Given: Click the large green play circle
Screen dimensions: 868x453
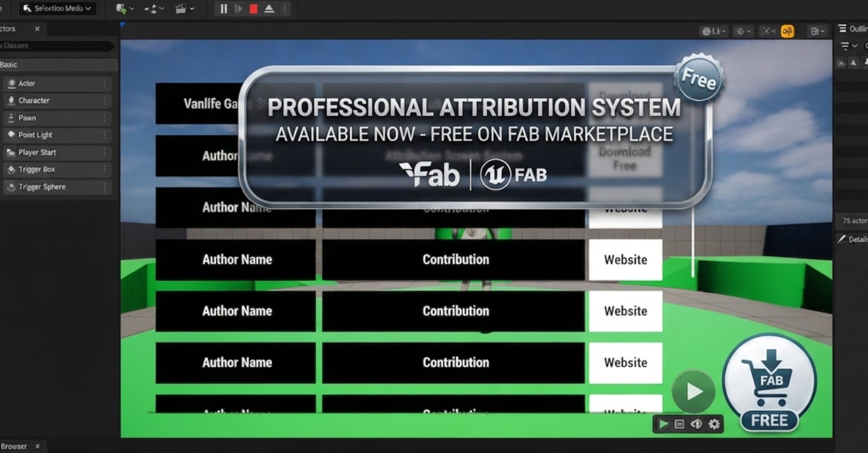Looking at the screenshot, I should [x=693, y=392].
